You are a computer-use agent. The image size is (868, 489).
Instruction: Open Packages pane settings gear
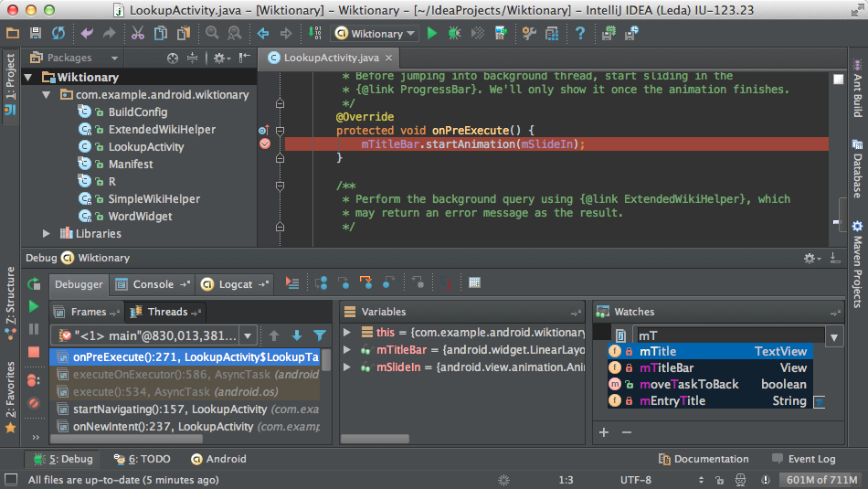[221, 58]
